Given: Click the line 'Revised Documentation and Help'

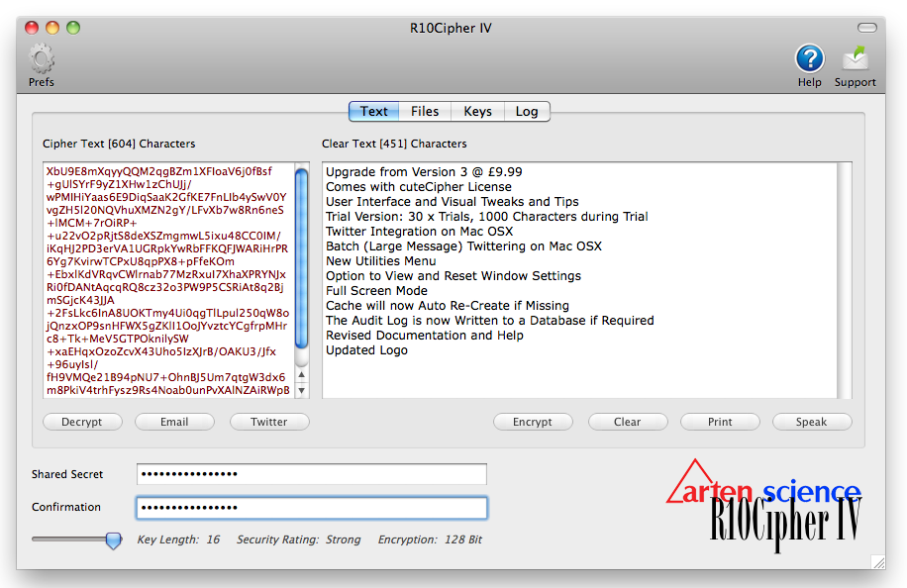Looking at the screenshot, I should 425,336.
